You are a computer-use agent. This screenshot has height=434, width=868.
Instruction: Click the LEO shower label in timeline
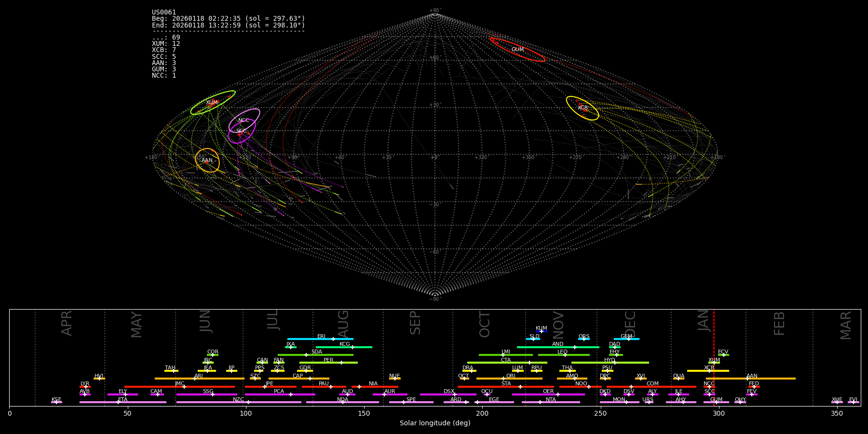click(x=563, y=352)
